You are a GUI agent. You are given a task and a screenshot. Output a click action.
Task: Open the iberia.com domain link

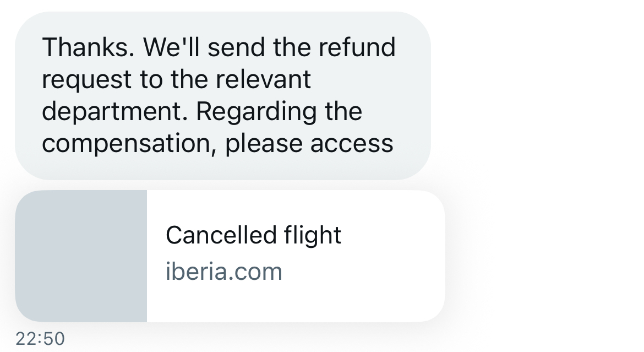click(x=224, y=272)
